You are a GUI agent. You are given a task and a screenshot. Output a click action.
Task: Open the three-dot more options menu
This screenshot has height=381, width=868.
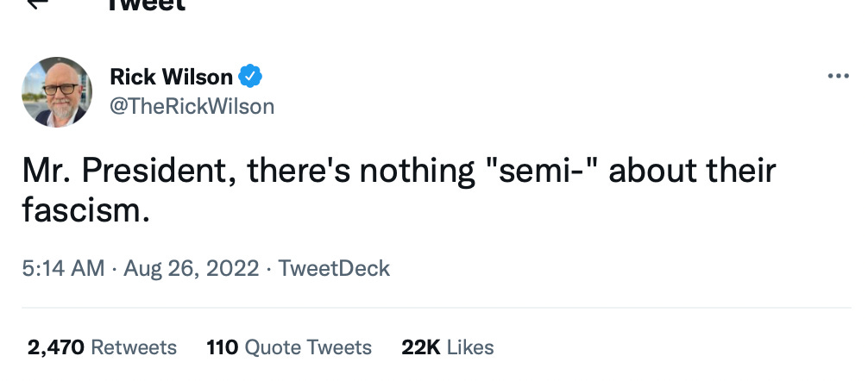pos(838,77)
